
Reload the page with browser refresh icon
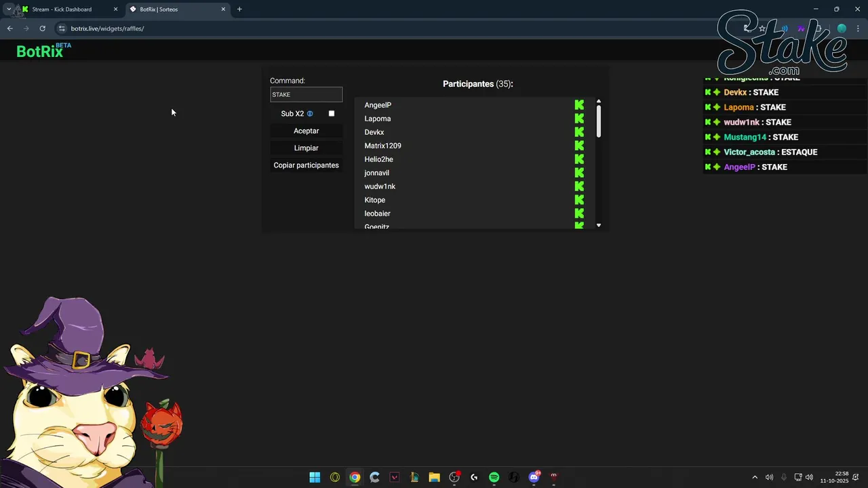[42, 28]
